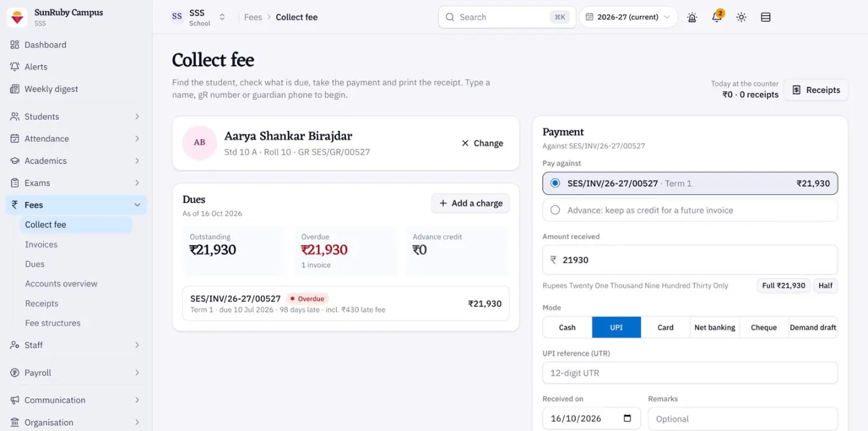
Task: Expand the Exams menu chevron
Action: 137,183
